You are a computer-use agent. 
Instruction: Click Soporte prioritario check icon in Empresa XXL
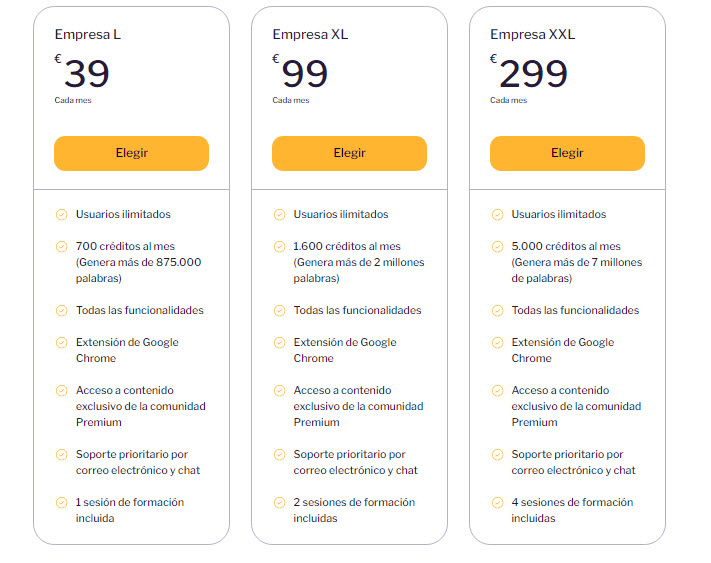tap(497, 454)
